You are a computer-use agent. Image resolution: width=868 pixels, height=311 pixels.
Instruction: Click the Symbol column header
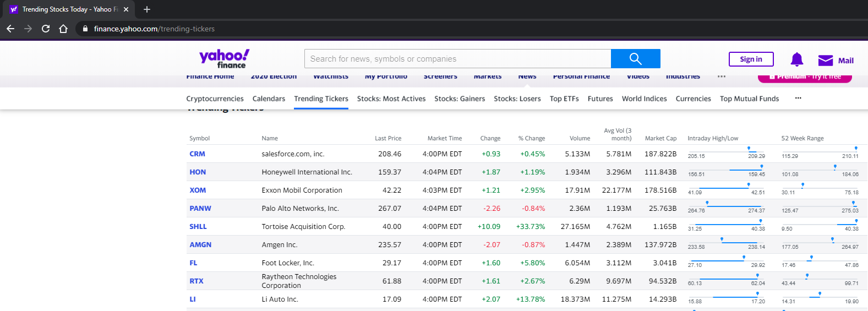(x=199, y=138)
